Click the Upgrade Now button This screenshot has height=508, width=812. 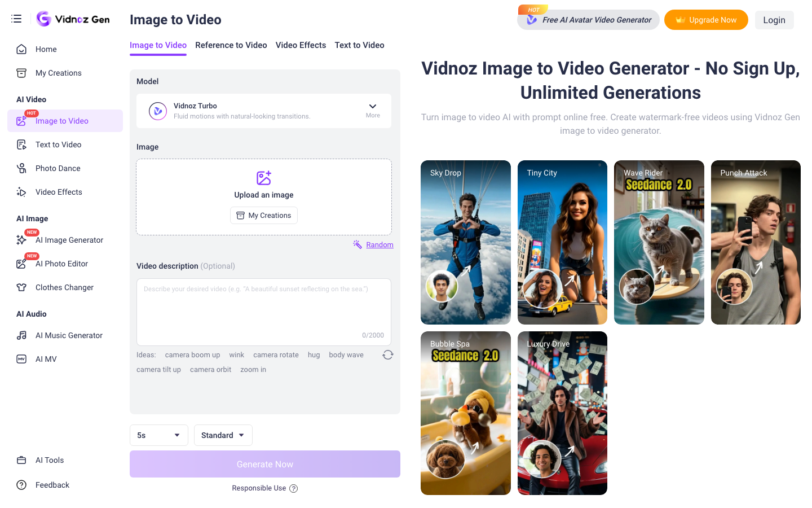(x=706, y=20)
